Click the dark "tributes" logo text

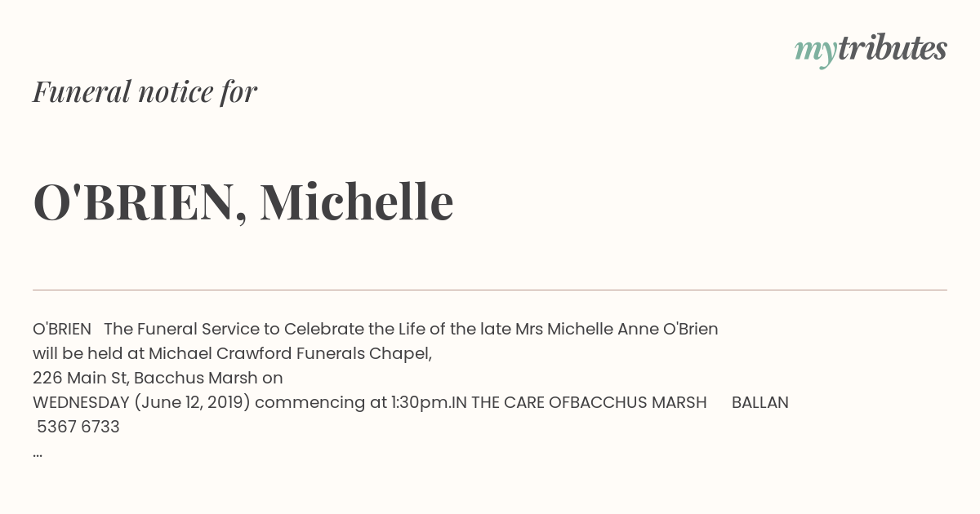click(893, 48)
